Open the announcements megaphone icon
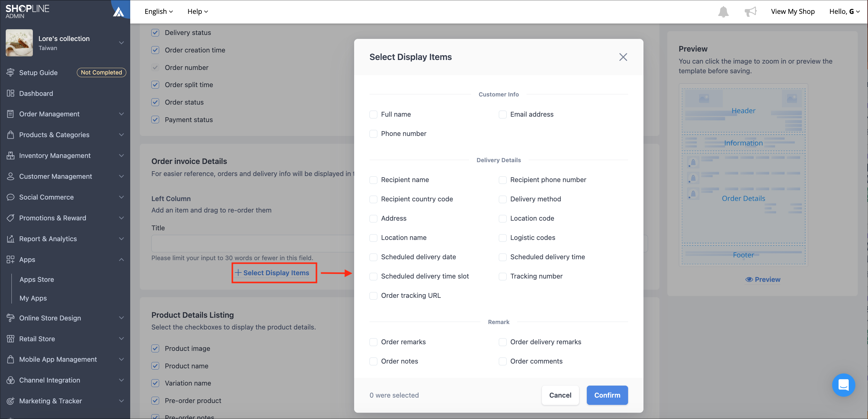 (x=750, y=12)
